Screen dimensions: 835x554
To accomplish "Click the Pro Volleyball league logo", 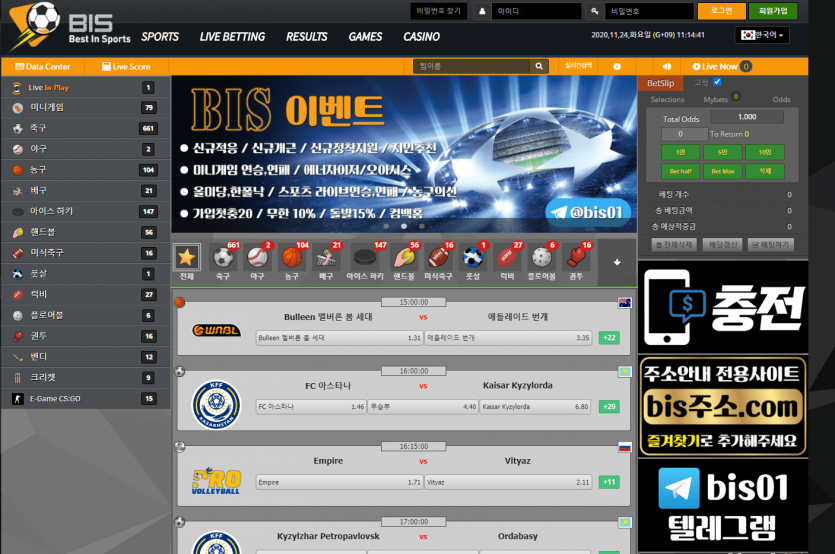I will pos(216,481).
